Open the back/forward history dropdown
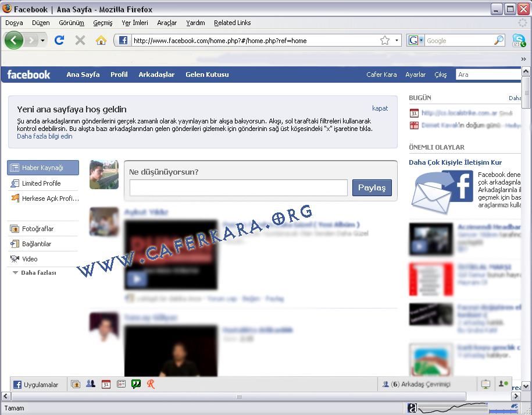Viewport: 532px width, 415px height. [43, 41]
